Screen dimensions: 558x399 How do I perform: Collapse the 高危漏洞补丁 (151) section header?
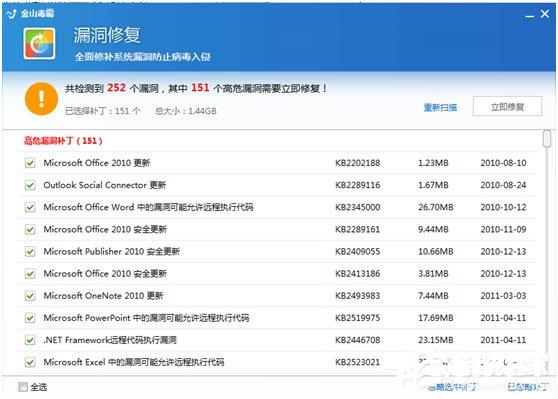[x=63, y=141]
